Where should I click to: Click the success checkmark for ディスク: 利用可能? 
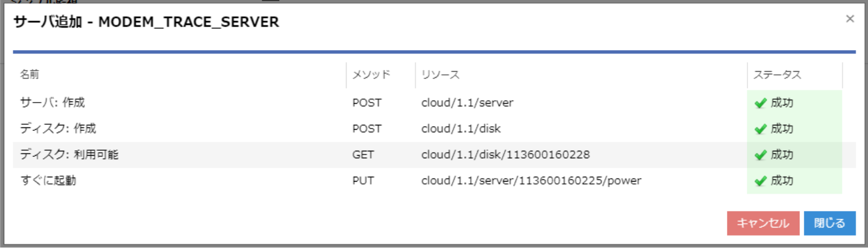[x=760, y=155]
